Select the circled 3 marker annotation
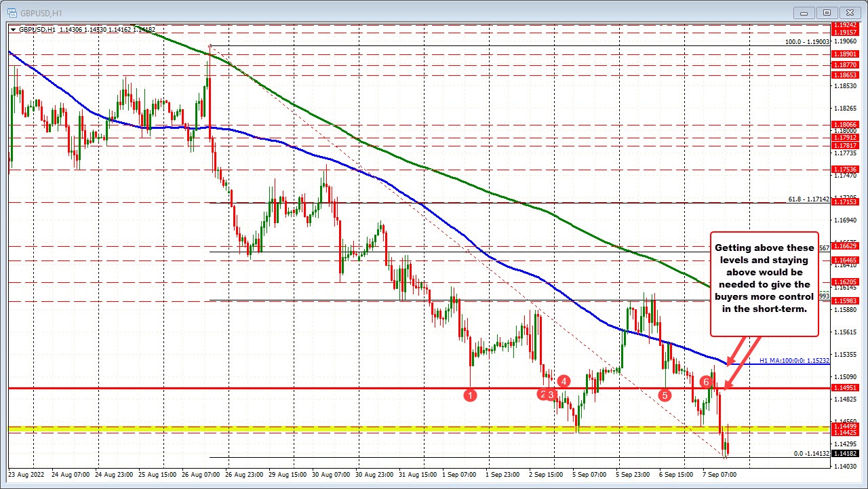Image resolution: width=868 pixels, height=489 pixels. click(552, 393)
